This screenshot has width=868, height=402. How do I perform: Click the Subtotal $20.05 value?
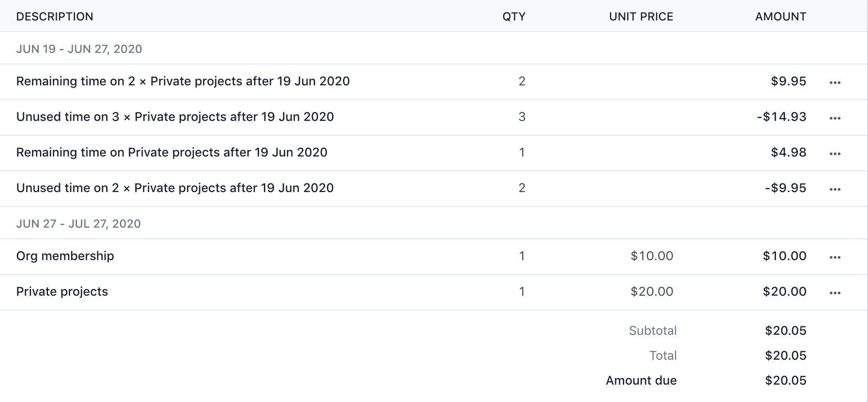785,331
